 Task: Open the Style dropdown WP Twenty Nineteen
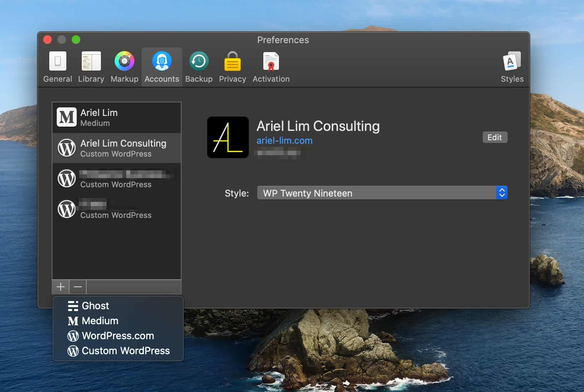tap(382, 193)
